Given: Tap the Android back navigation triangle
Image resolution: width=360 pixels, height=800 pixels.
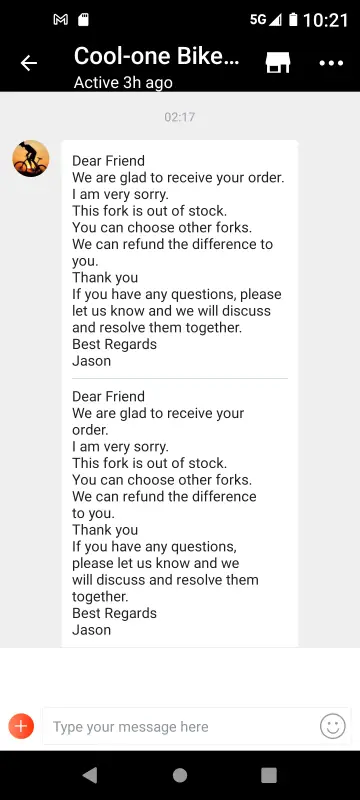Looking at the screenshot, I should 90,775.
